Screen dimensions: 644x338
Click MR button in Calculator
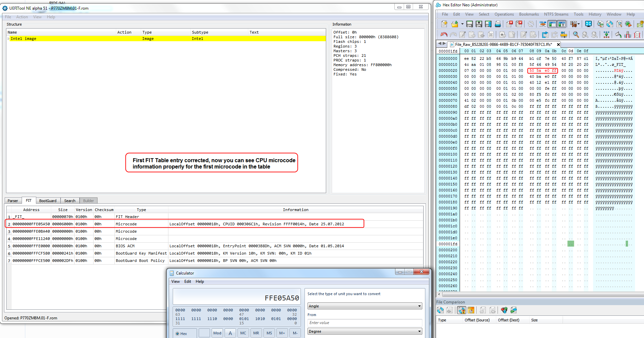256,333
